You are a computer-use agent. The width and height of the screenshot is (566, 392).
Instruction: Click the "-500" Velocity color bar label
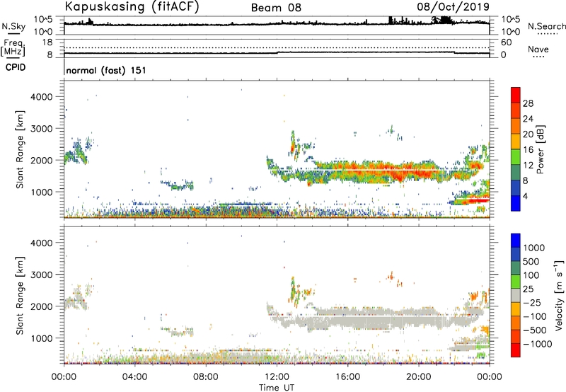[x=535, y=330]
